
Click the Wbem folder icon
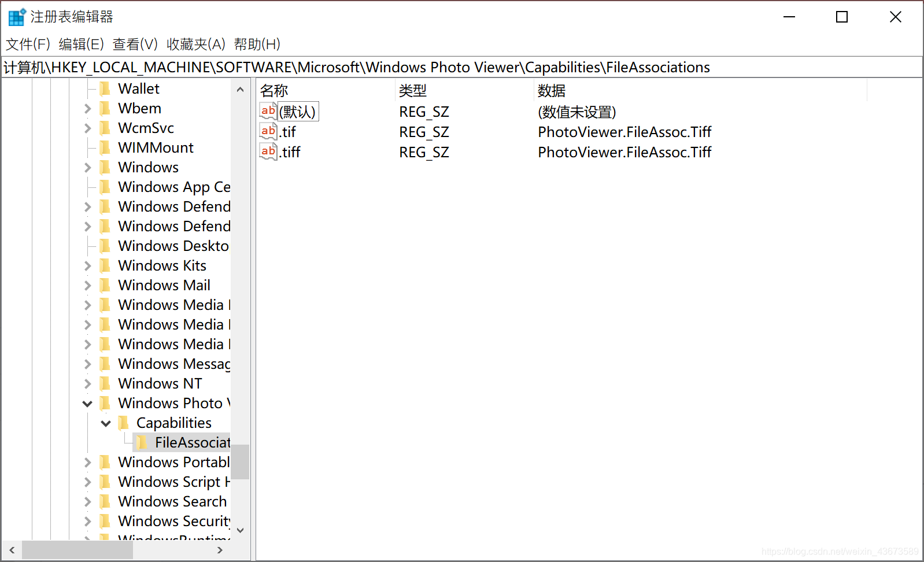[x=105, y=108]
